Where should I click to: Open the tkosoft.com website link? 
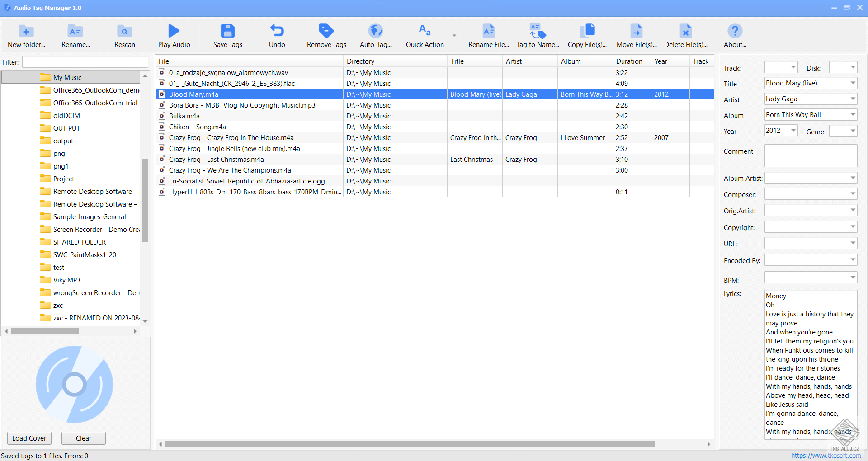[x=826, y=456]
